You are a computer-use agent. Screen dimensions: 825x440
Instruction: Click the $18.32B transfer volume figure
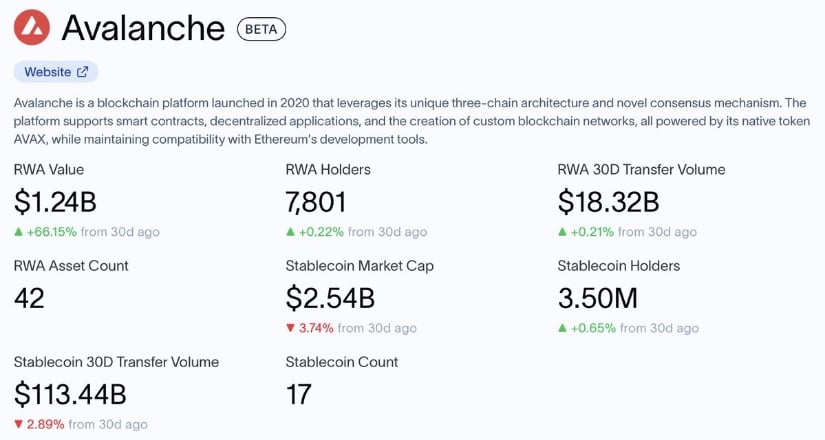point(608,202)
